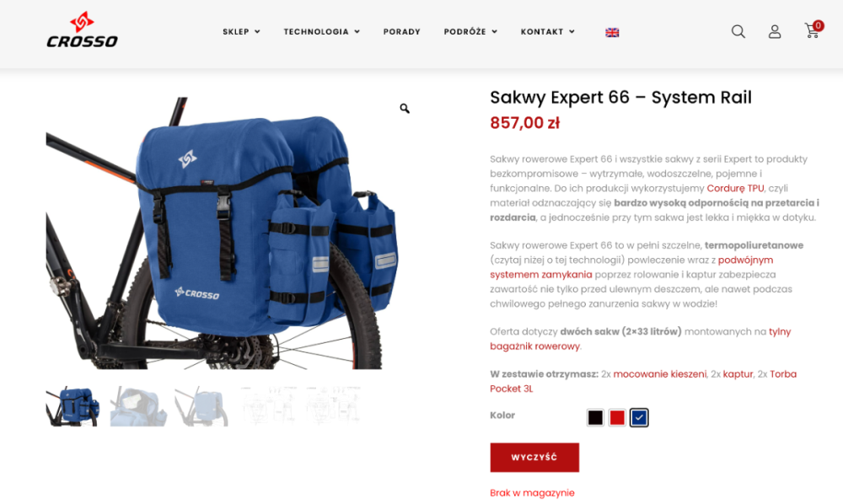Viewport: 843px width, 504px height.
Task: Expand the Sklep dropdown menu
Action: (241, 32)
